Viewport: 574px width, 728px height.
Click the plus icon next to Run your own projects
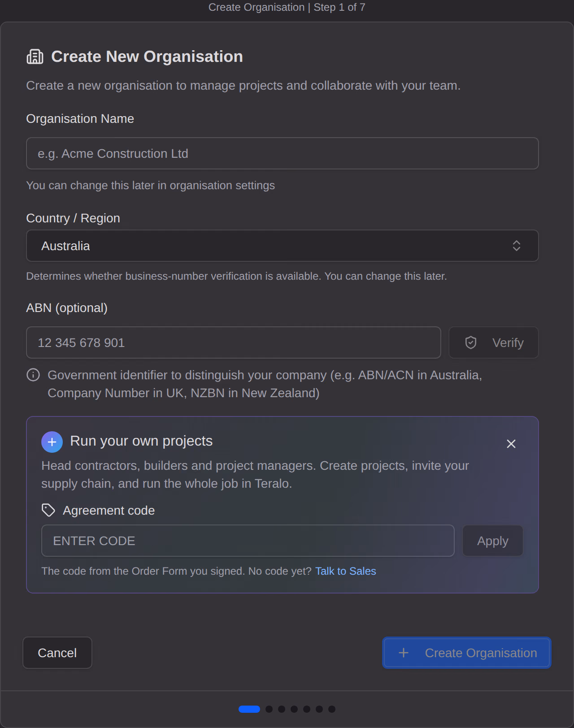pos(52,442)
